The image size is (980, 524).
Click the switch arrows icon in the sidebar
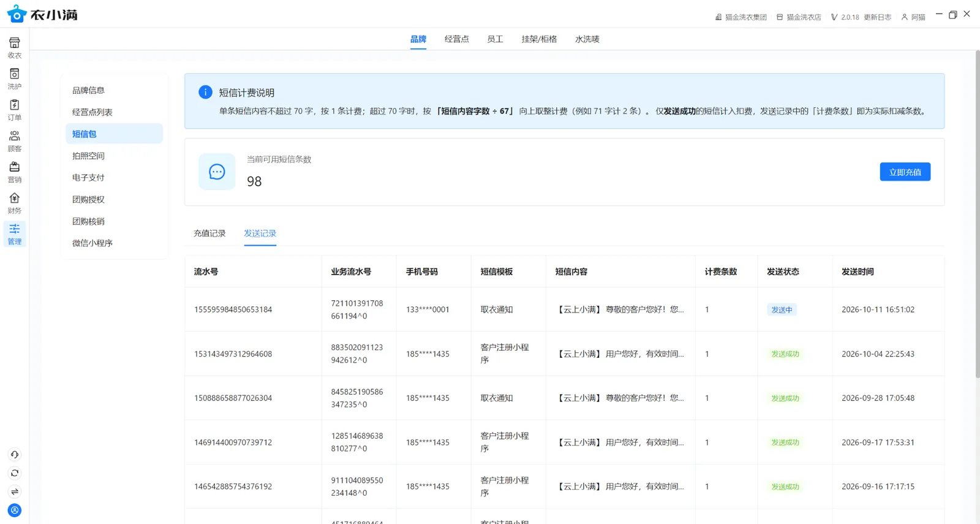(x=15, y=492)
